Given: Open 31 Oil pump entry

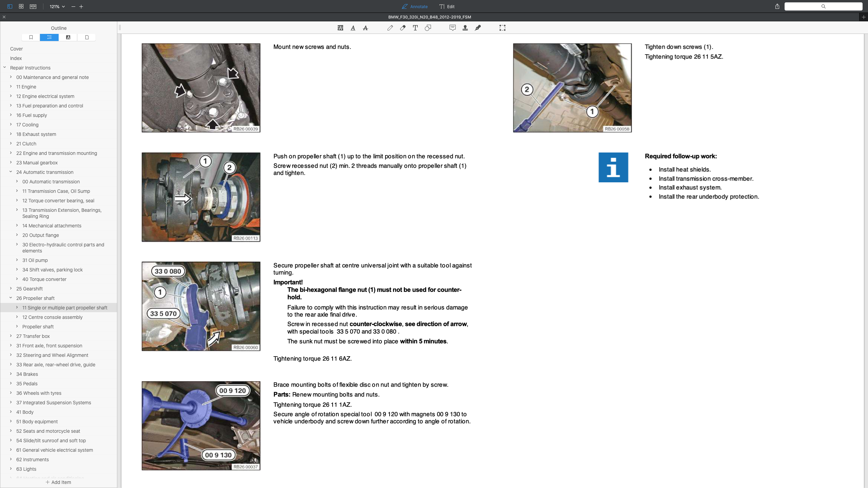Looking at the screenshot, I should (35, 260).
